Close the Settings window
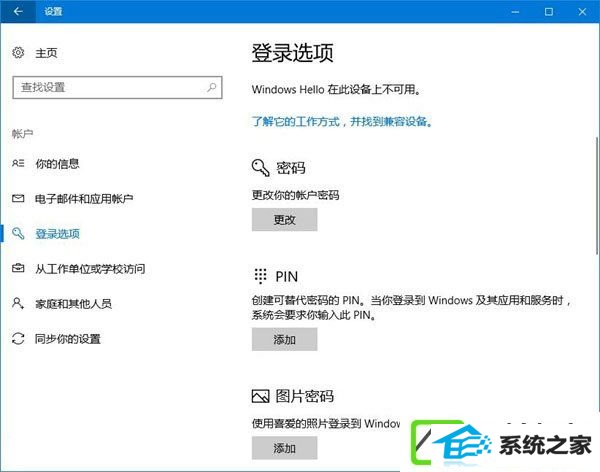Viewport: 600px width, 472px height. click(582, 12)
